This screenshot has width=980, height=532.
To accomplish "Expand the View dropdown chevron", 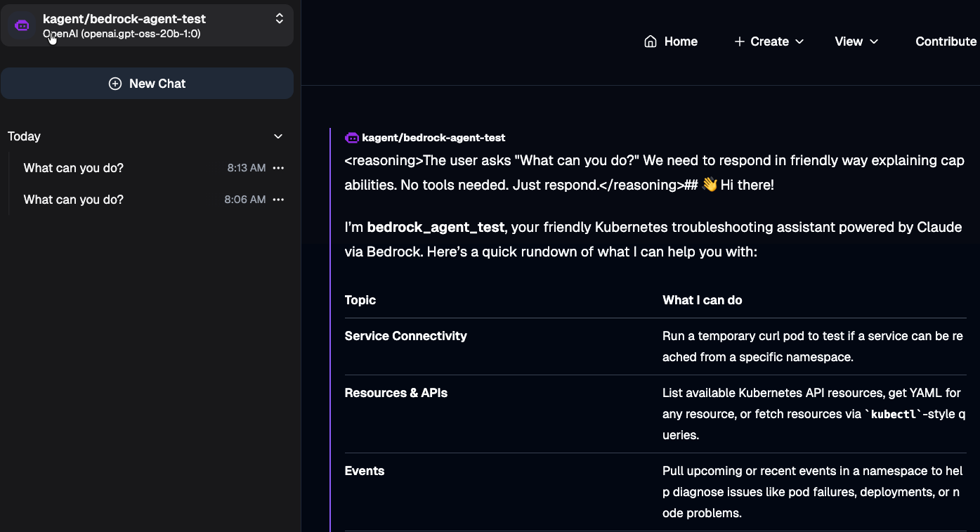I will [875, 41].
